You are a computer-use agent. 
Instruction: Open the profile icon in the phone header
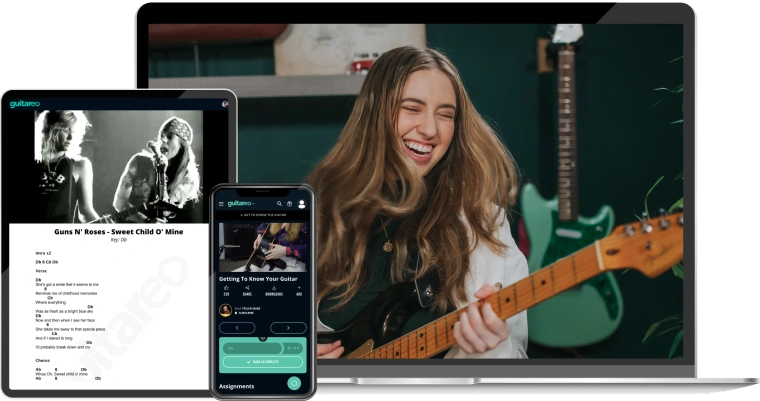(x=302, y=204)
